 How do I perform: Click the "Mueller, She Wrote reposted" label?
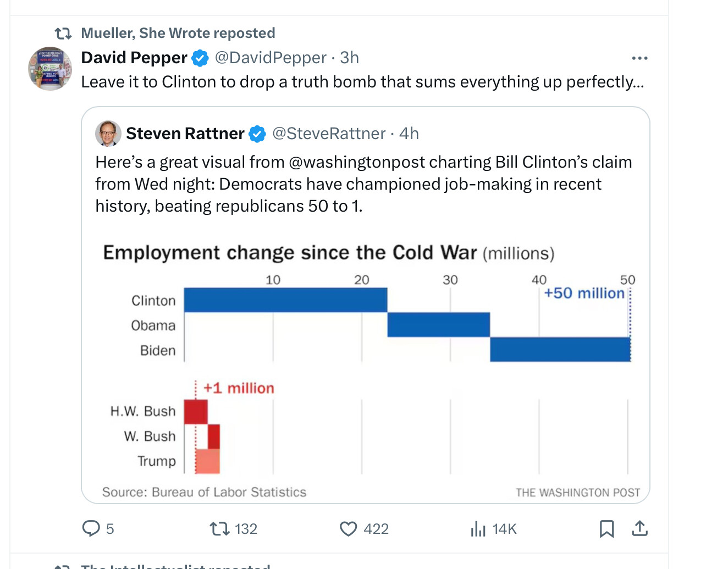pyautogui.click(x=178, y=33)
